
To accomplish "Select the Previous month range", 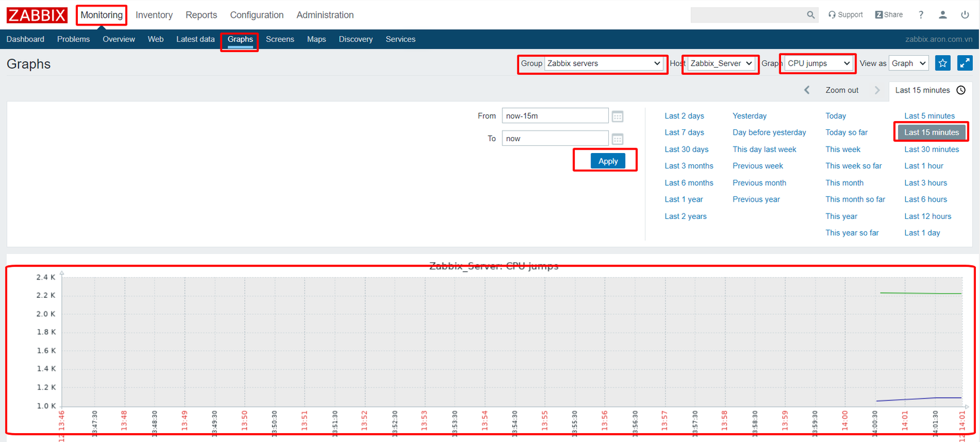I will pos(759,183).
